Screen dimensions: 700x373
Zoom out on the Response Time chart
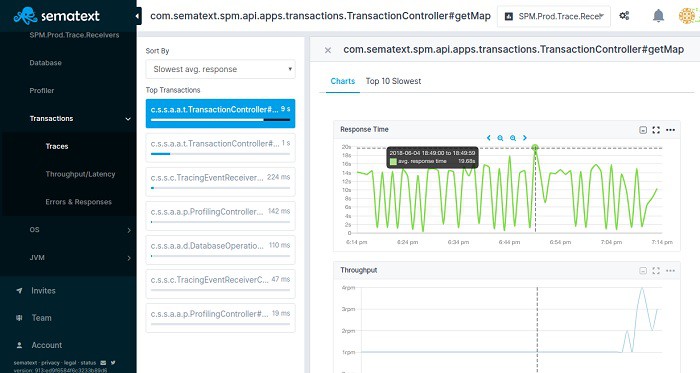pyautogui.click(x=500, y=138)
